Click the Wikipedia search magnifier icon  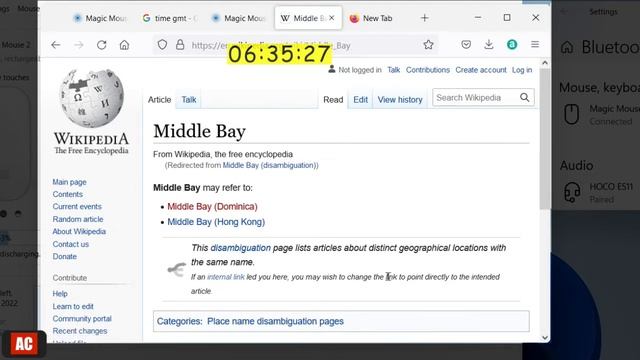click(x=524, y=98)
